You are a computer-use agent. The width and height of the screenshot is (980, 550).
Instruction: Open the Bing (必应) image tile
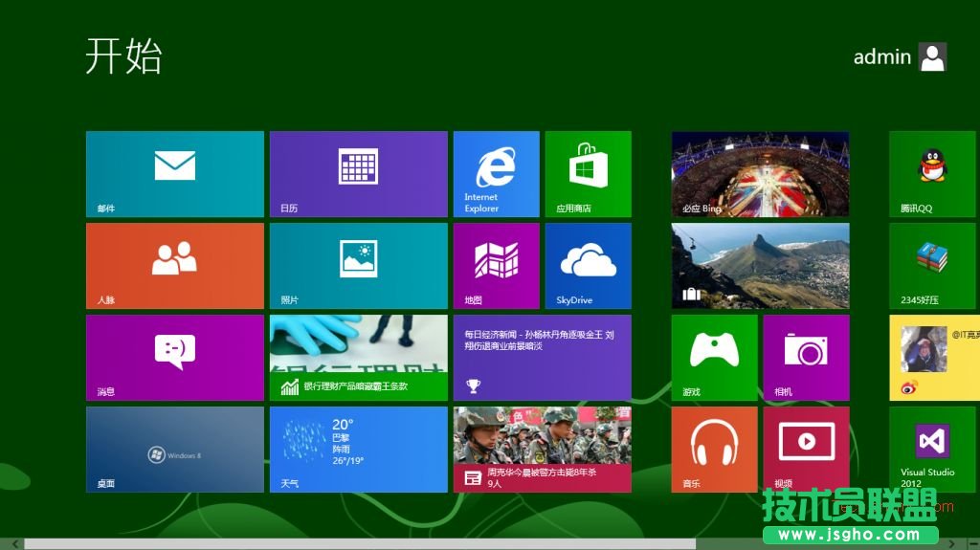click(x=760, y=174)
